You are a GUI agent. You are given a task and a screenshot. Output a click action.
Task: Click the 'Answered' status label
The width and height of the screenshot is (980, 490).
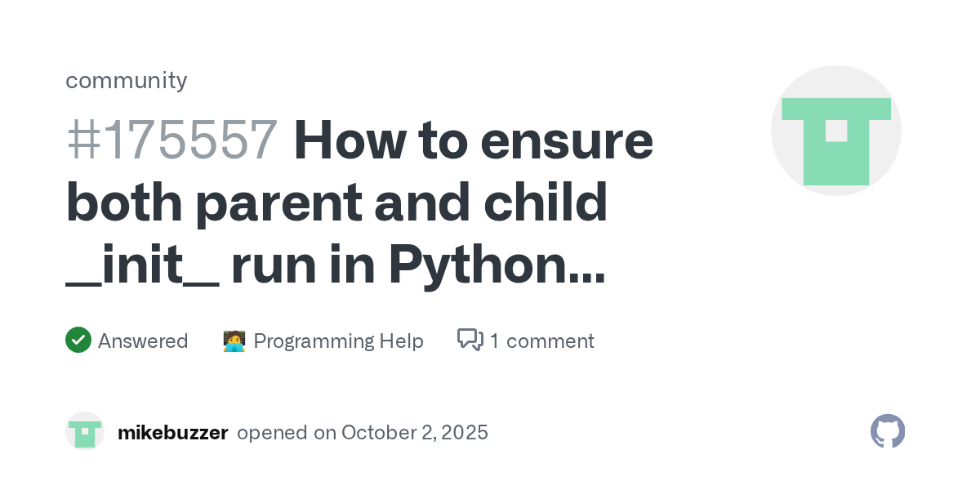tap(143, 341)
